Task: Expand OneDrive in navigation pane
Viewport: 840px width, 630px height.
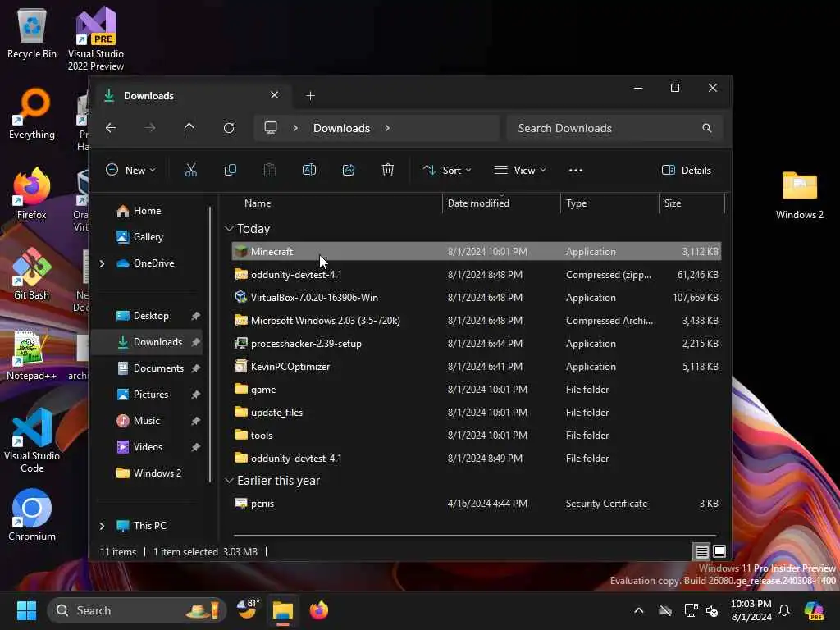Action: (102, 263)
